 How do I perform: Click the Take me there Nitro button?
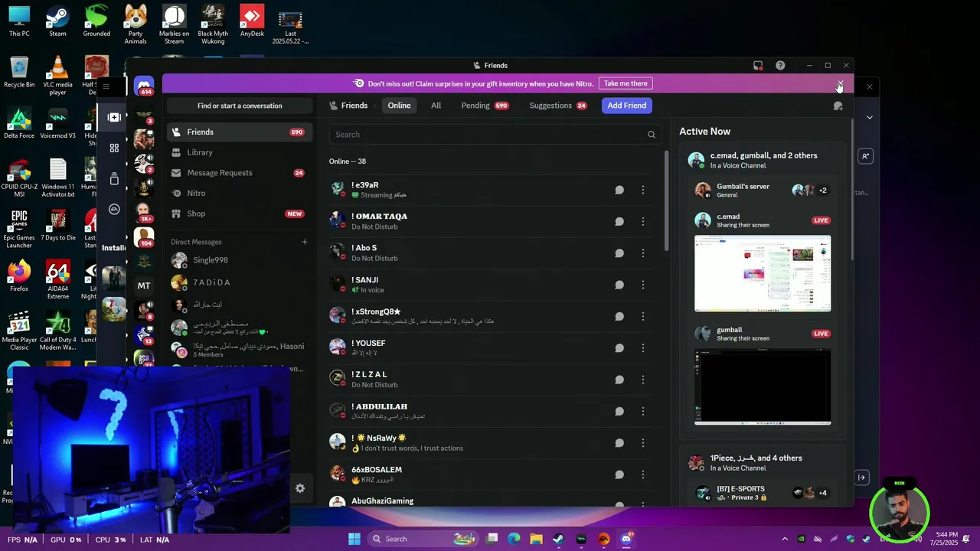(x=626, y=83)
